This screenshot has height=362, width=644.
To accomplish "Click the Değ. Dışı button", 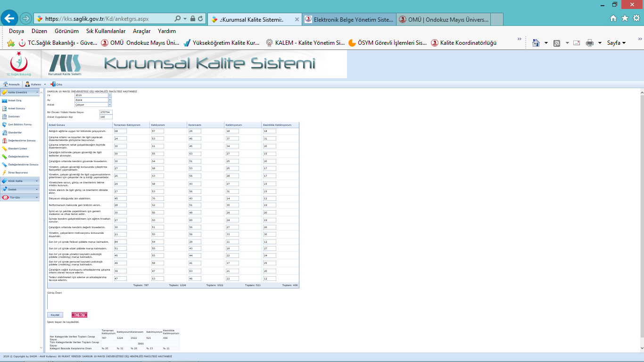I will 79,315.
